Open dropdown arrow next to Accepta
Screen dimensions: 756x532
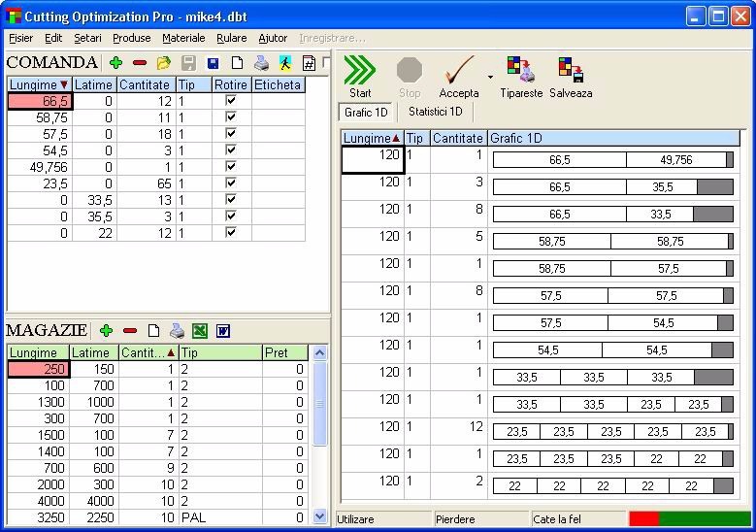click(490, 77)
